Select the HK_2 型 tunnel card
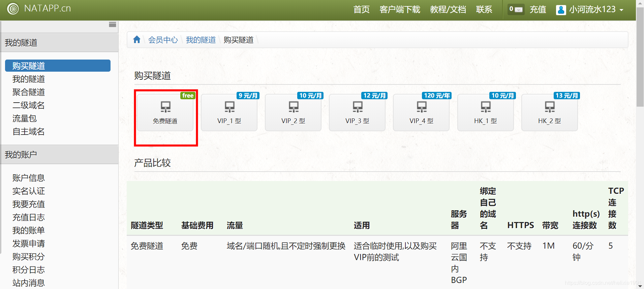 550,112
